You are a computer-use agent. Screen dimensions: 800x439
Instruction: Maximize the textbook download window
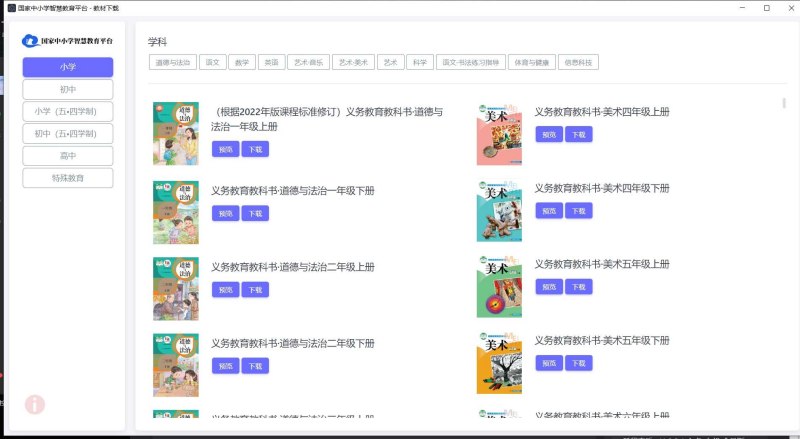(766, 8)
